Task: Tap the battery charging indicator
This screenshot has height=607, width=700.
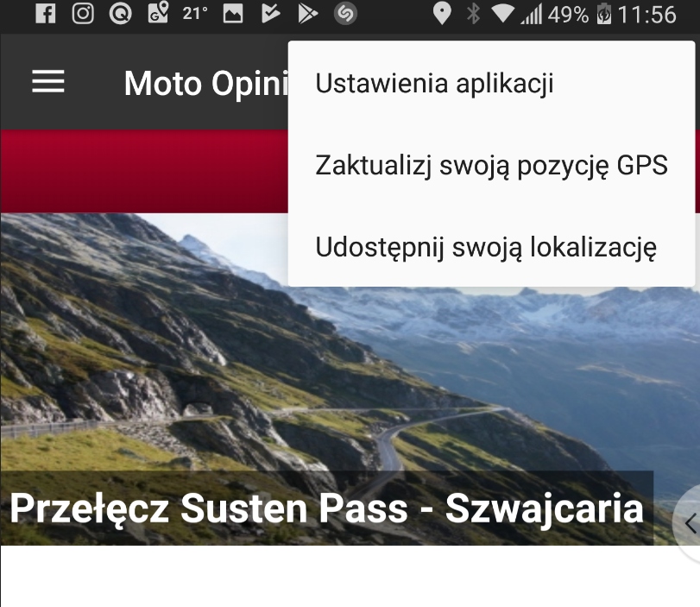Action: tap(603, 14)
